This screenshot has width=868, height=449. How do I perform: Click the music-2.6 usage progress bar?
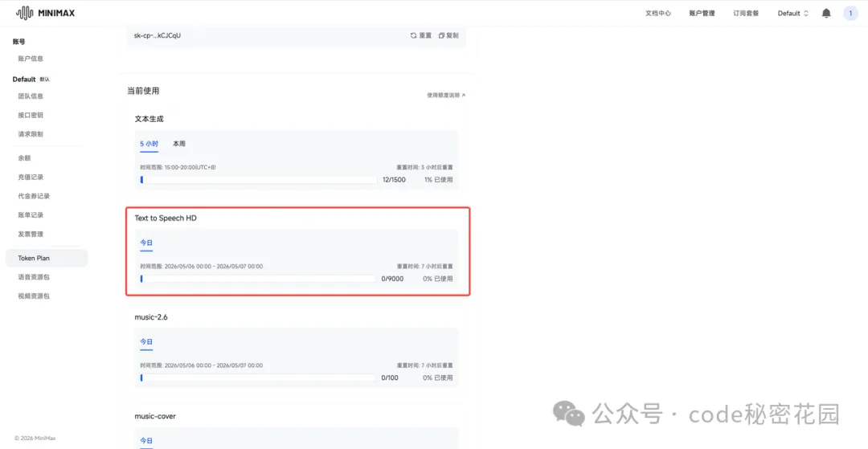pos(259,378)
